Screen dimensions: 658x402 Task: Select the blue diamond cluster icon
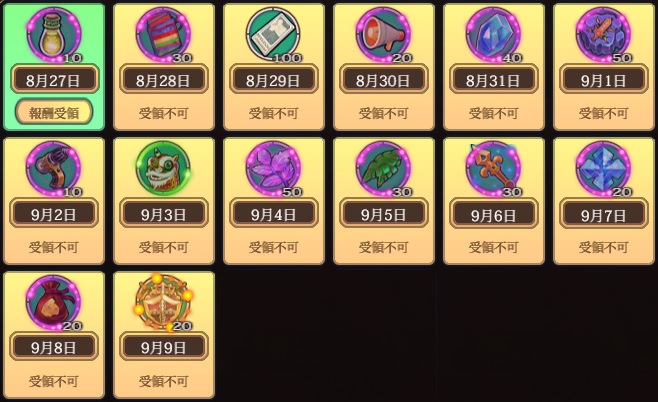pos(603,169)
